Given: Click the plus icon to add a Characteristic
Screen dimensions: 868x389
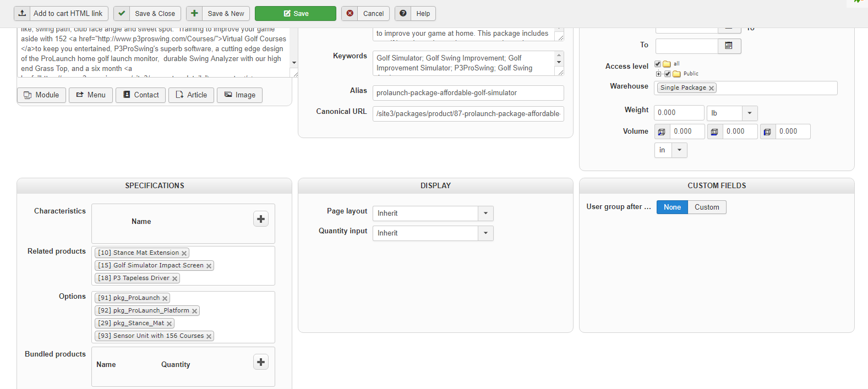Looking at the screenshot, I should 261,219.
